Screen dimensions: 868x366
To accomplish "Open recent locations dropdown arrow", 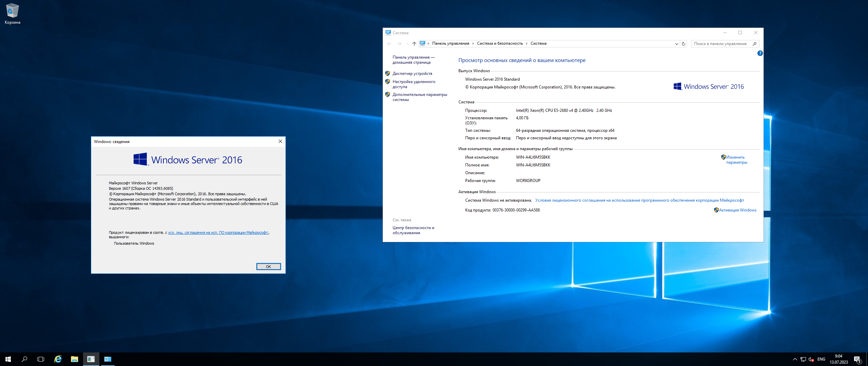I will point(407,44).
